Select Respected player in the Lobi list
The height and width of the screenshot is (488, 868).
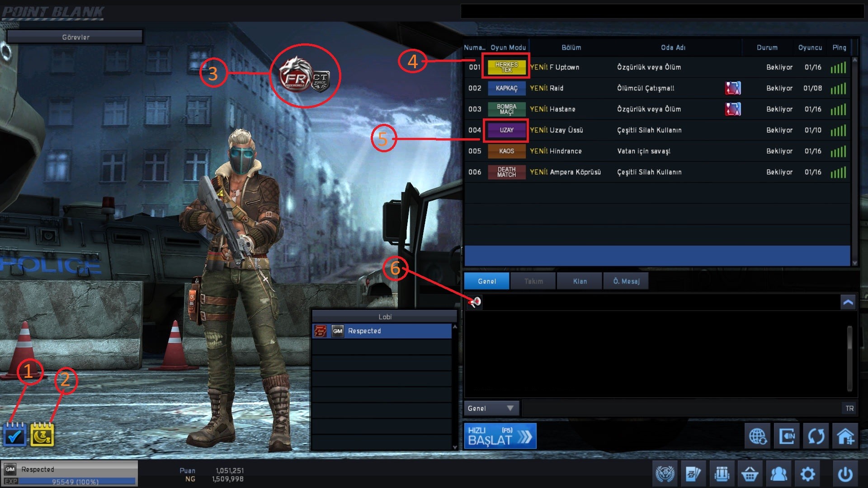click(x=382, y=331)
